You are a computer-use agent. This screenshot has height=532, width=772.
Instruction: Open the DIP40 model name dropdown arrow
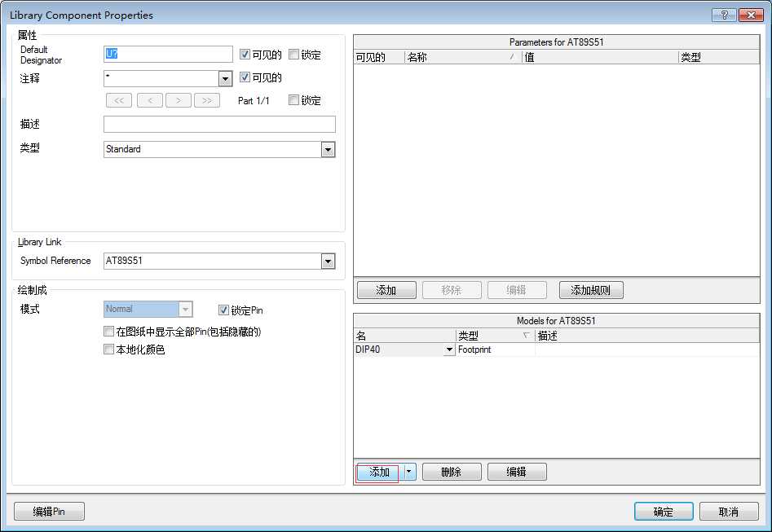coord(449,350)
